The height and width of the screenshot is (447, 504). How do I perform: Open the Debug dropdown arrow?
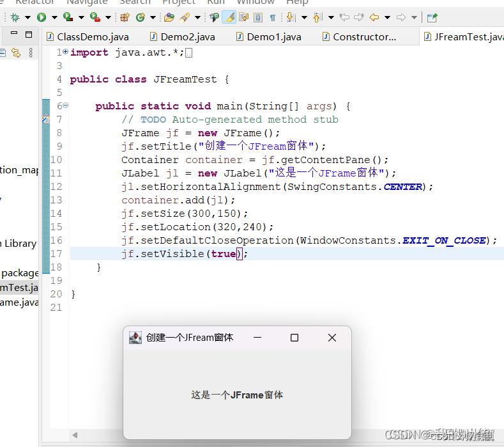[28, 17]
